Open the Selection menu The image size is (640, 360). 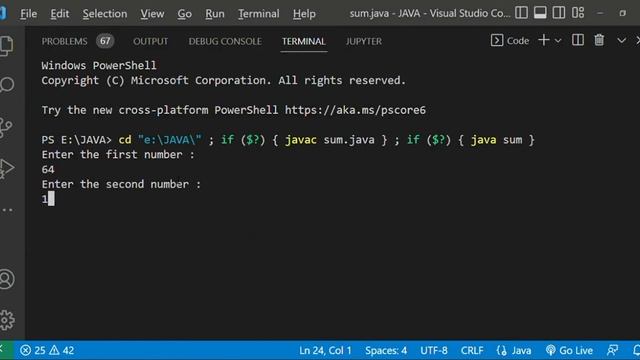pyautogui.click(x=105, y=14)
